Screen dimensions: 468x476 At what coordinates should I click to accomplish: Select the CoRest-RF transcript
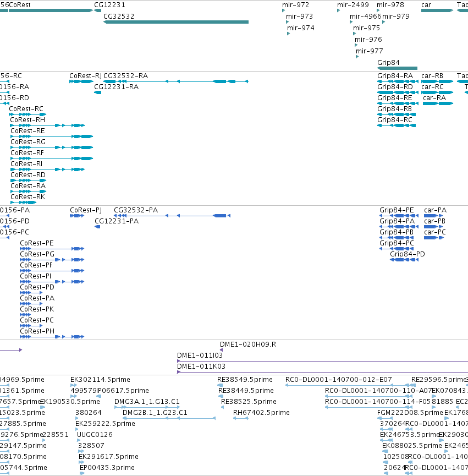click(52, 158)
